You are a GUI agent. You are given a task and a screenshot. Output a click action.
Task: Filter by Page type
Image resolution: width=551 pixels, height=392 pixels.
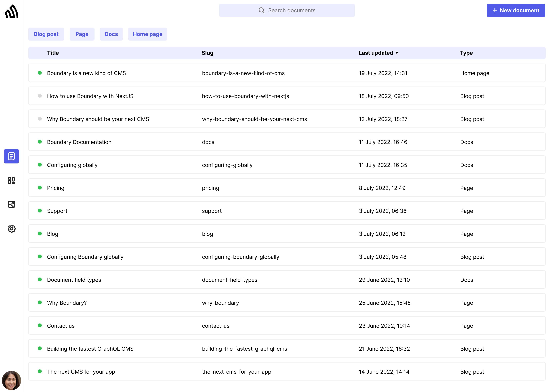tap(82, 34)
